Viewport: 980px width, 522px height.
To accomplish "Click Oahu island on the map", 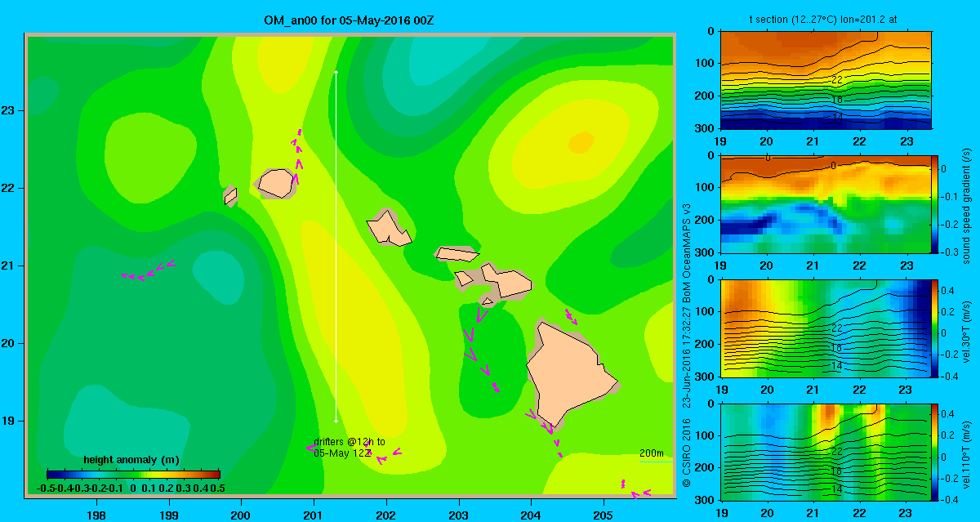I will (x=387, y=227).
